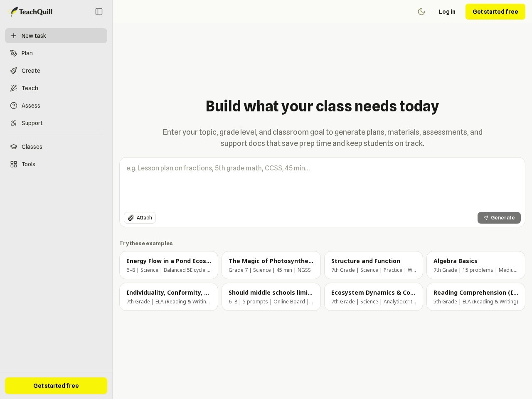
Task: Open the Assess section
Action: [x=56, y=106]
